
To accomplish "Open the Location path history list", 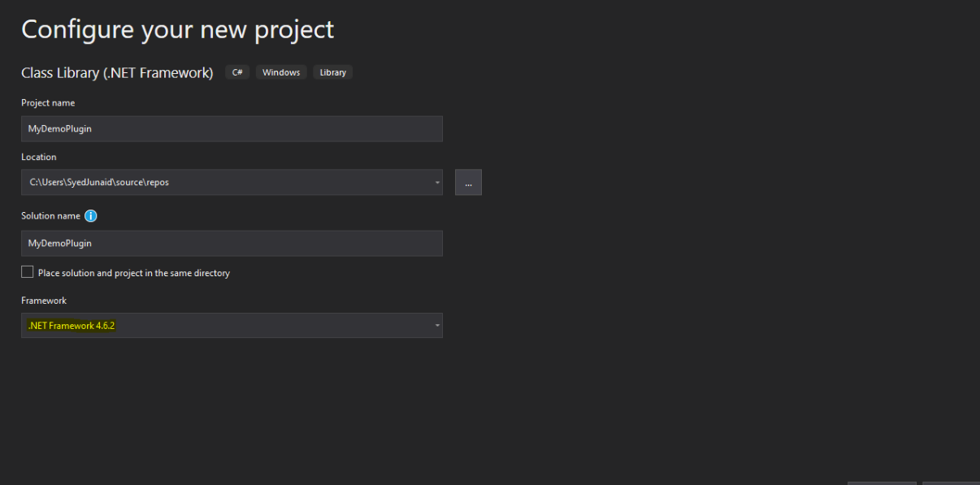I will pos(436,182).
